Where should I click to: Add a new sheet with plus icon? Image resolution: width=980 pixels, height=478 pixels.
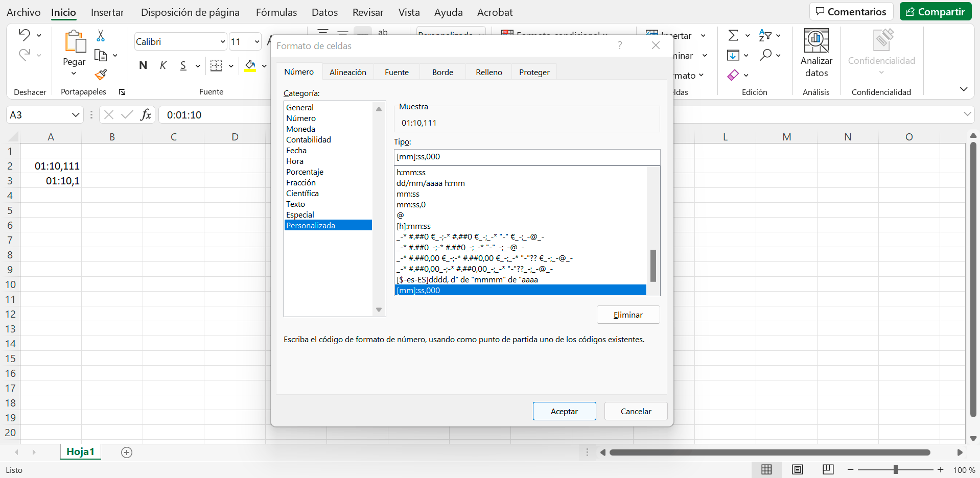127,452
